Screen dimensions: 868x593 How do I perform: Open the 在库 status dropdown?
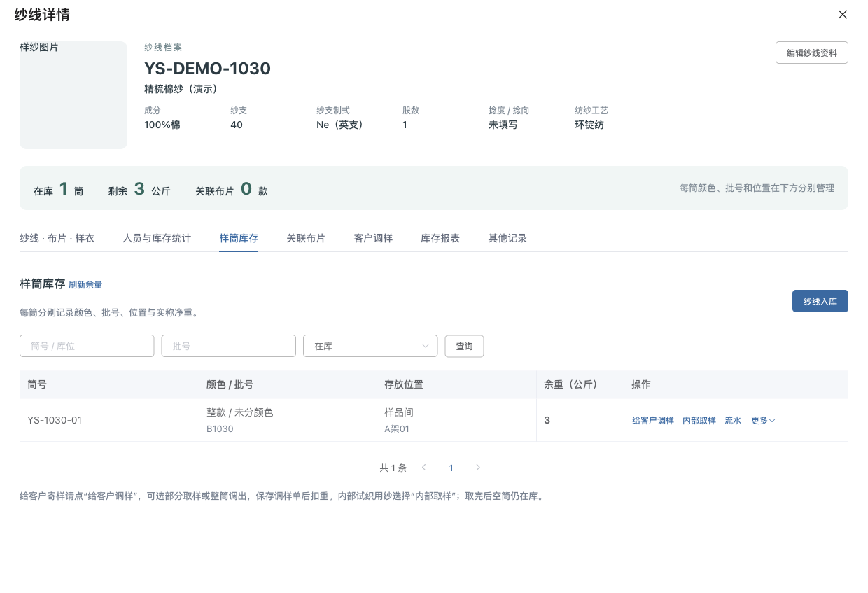tap(370, 346)
